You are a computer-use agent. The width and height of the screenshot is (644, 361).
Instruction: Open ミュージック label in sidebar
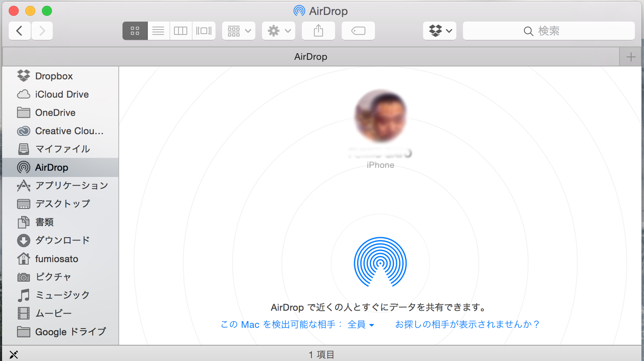point(63,295)
